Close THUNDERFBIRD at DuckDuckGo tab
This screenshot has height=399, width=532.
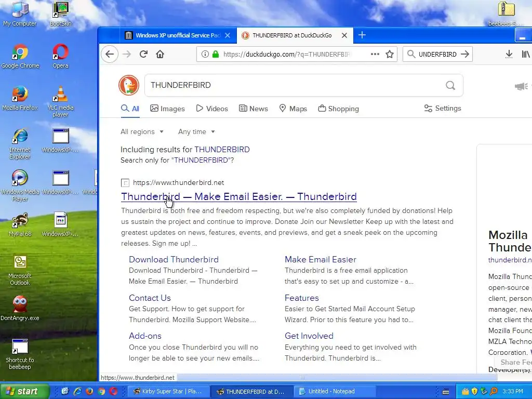(x=344, y=35)
